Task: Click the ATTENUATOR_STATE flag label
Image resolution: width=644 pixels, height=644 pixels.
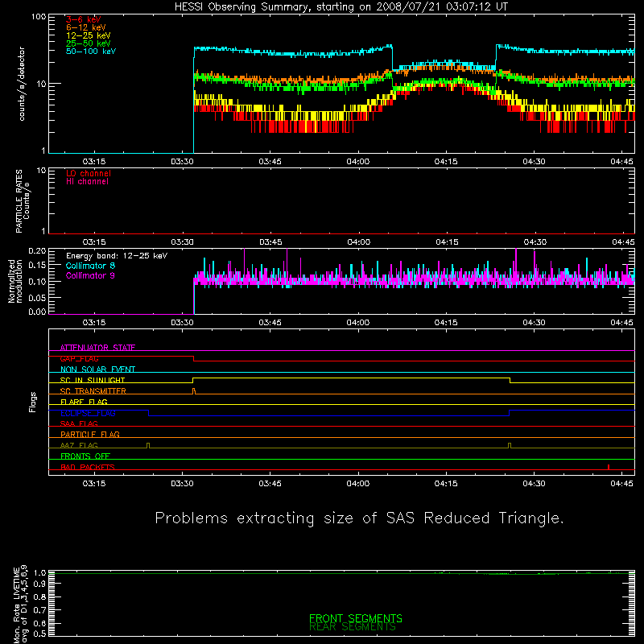Action: click(97, 348)
